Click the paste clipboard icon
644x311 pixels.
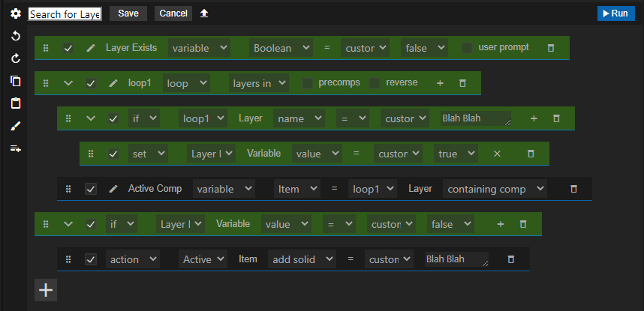click(x=16, y=103)
